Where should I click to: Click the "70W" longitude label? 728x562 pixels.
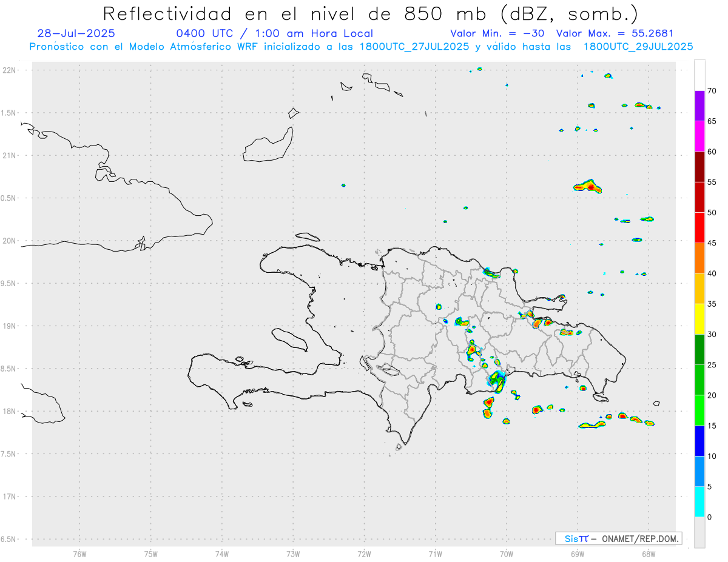tap(507, 554)
